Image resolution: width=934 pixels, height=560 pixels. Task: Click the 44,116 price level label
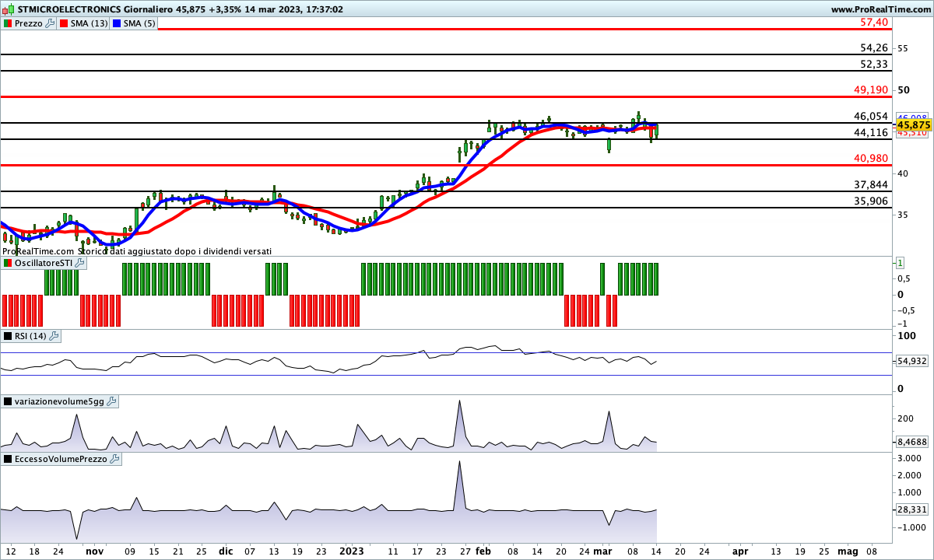(871, 133)
